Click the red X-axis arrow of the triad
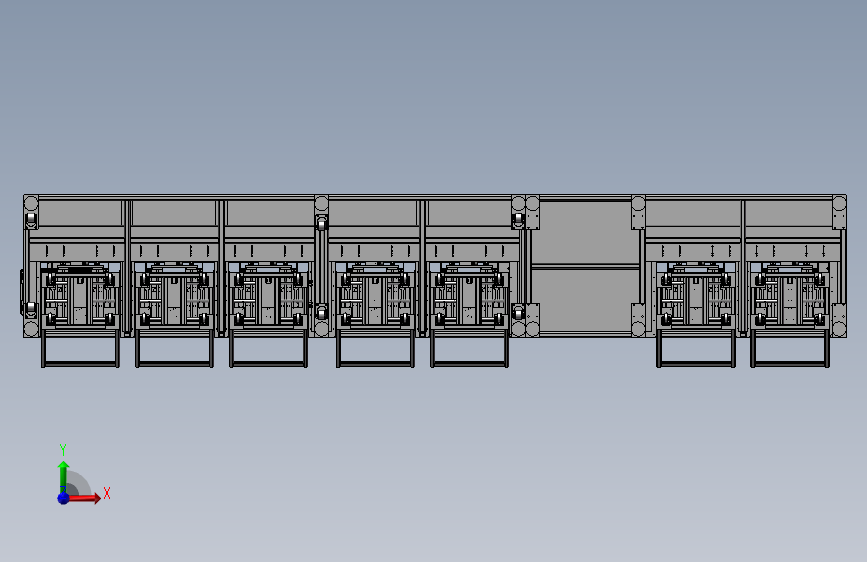Viewport: 867px width, 562px height. [86, 498]
